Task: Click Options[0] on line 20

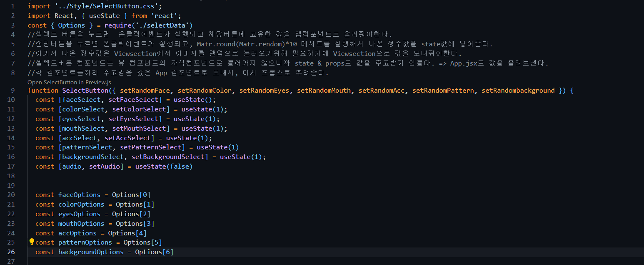Action: (x=131, y=195)
